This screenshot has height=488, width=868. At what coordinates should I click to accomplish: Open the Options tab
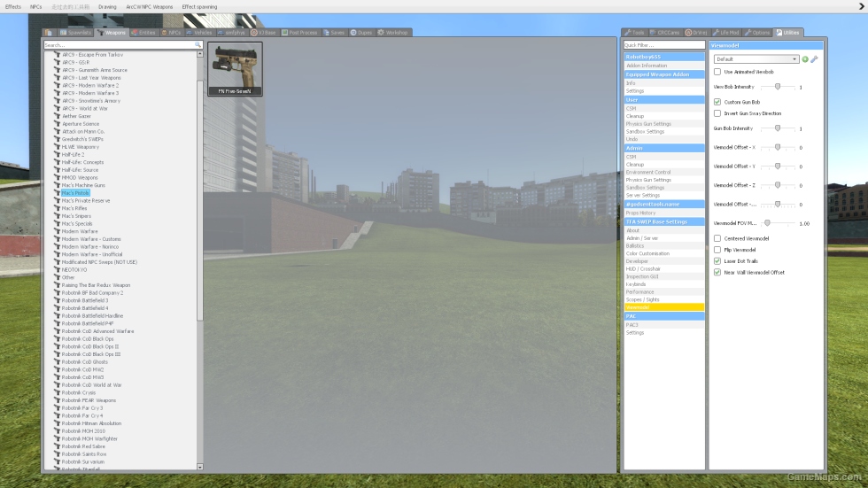pyautogui.click(x=757, y=33)
